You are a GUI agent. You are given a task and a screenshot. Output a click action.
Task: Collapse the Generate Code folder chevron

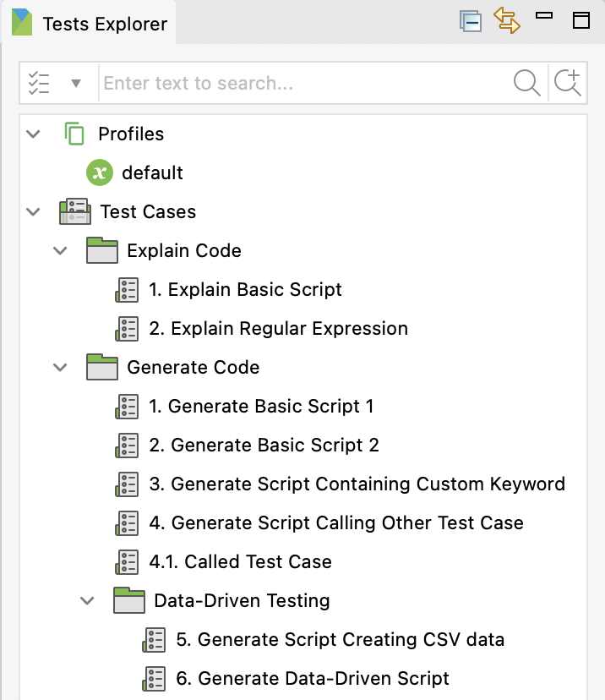click(60, 367)
